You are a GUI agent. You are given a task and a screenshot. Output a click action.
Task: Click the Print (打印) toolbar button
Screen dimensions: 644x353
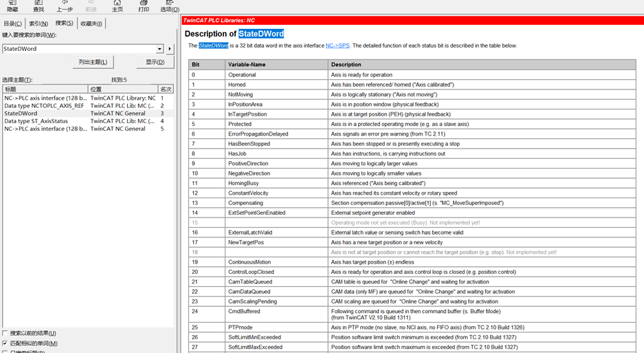pos(144,6)
